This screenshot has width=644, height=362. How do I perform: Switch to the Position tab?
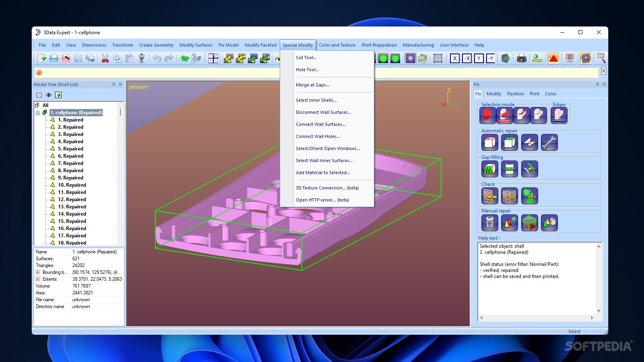click(x=516, y=94)
